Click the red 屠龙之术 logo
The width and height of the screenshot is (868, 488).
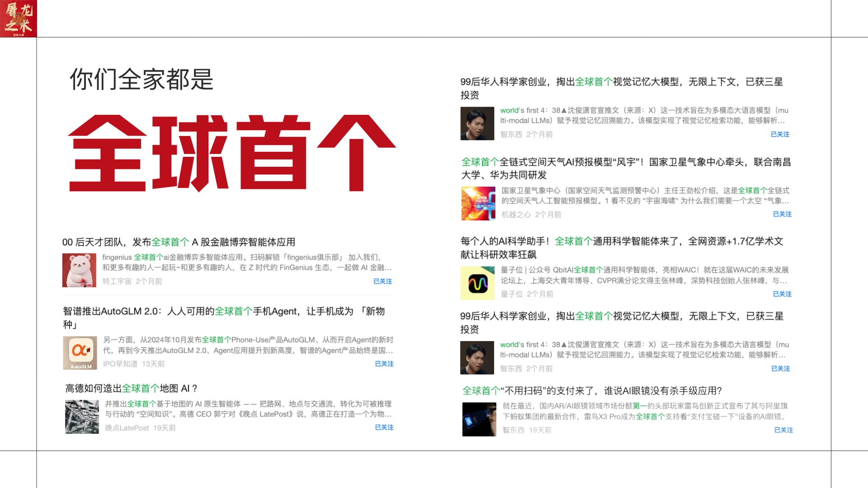(x=19, y=19)
